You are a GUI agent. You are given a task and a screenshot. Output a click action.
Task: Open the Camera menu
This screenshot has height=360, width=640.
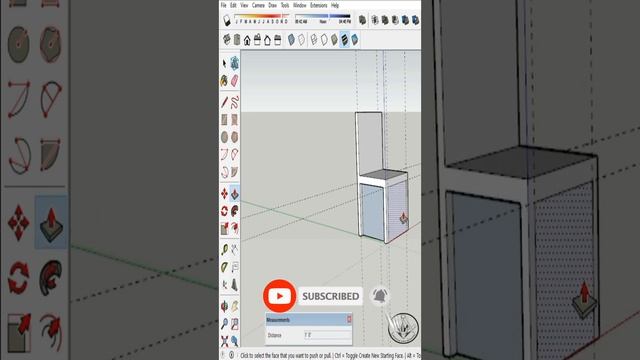click(x=258, y=5)
